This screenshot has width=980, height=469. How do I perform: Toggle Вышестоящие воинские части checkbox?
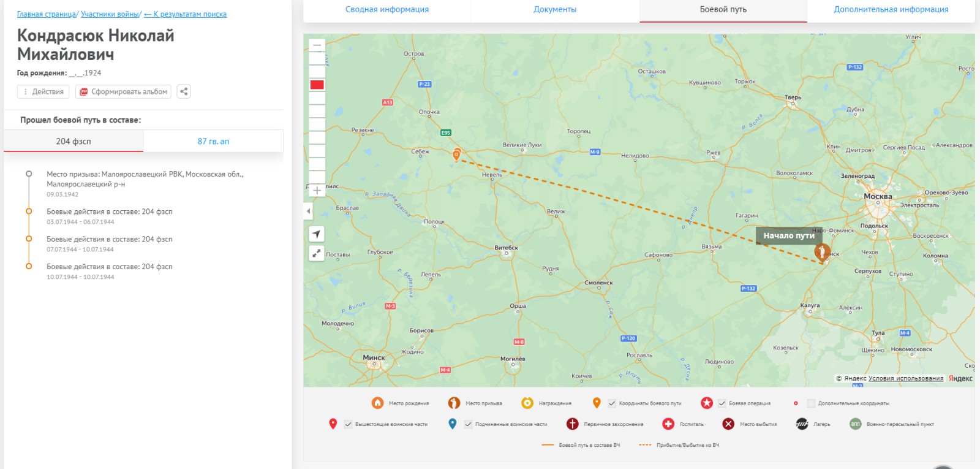click(348, 424)
